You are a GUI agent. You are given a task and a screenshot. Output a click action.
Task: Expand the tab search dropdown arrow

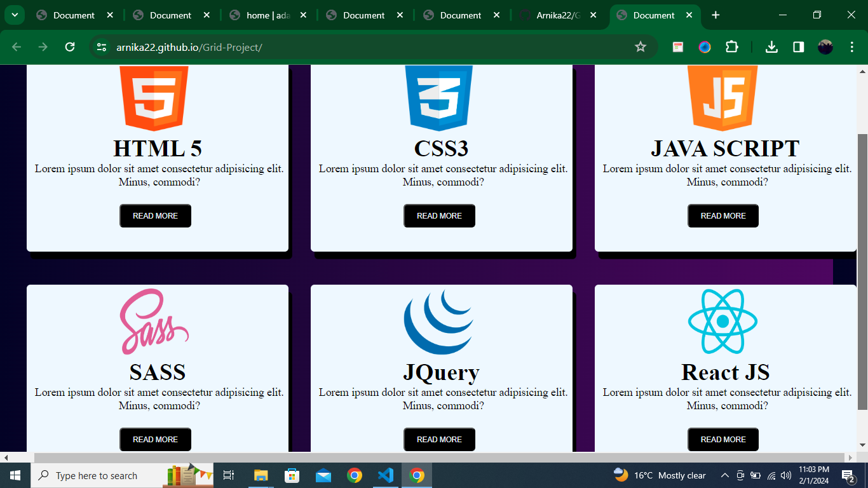[14, 15]
